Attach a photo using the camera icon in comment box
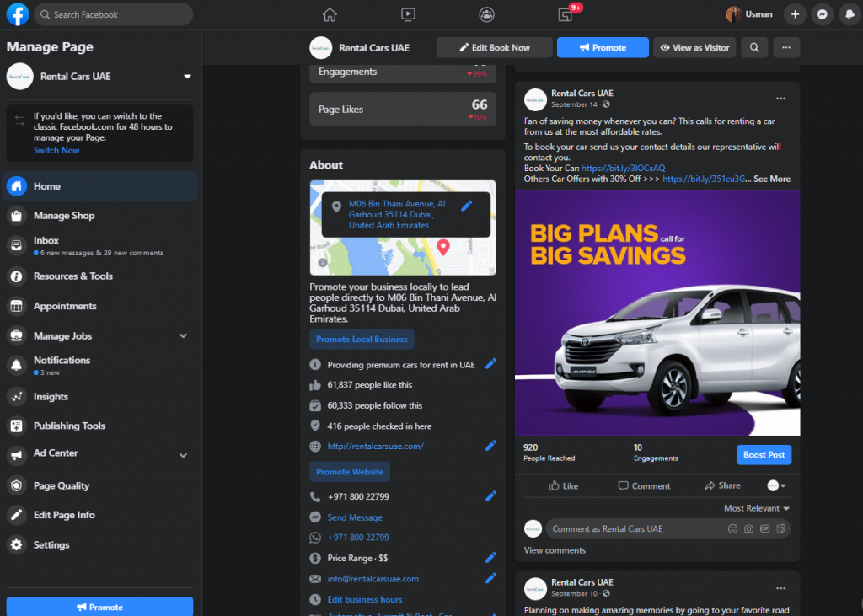The image size is (863, 616). coord(748,528)
